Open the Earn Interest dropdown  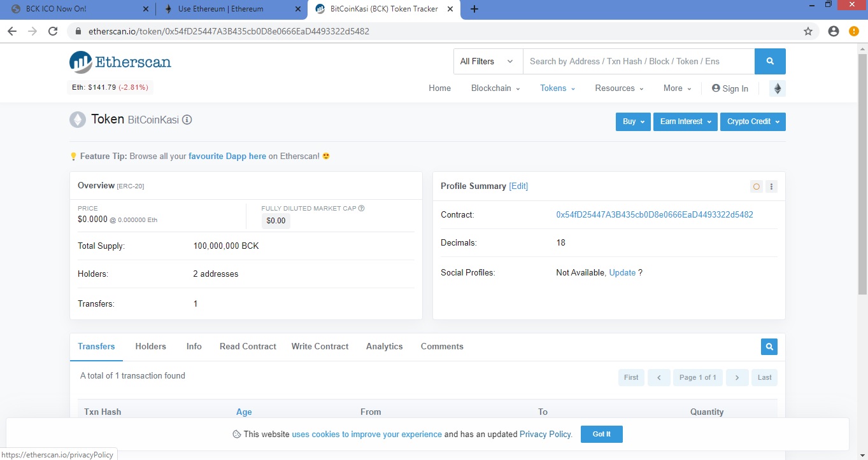click(685, 122)
